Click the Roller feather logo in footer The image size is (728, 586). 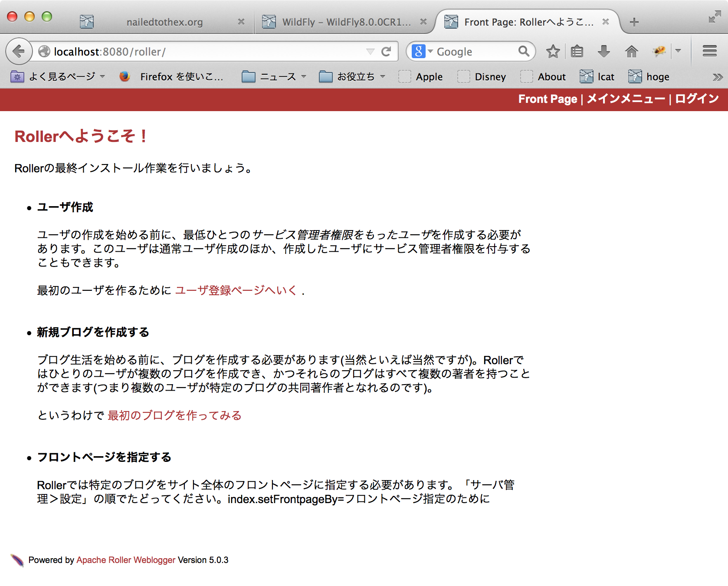[x=17, y=560]
